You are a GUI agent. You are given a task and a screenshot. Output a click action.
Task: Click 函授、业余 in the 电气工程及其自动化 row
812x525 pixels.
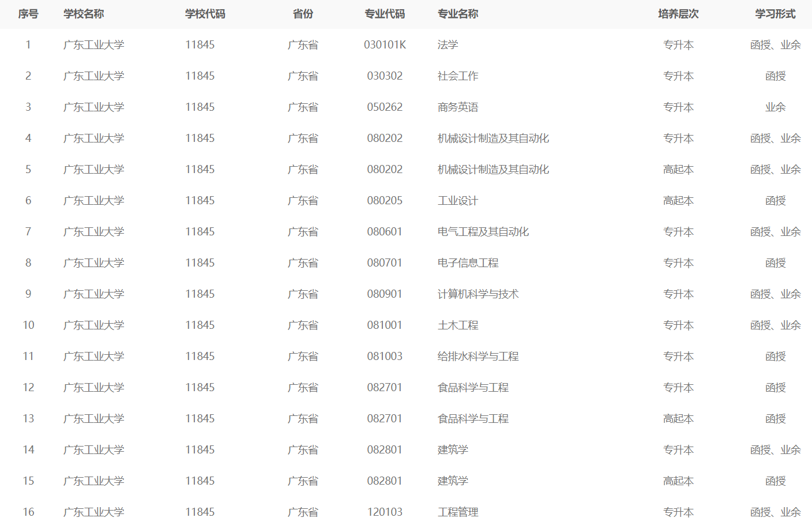(x=775, y=232)
